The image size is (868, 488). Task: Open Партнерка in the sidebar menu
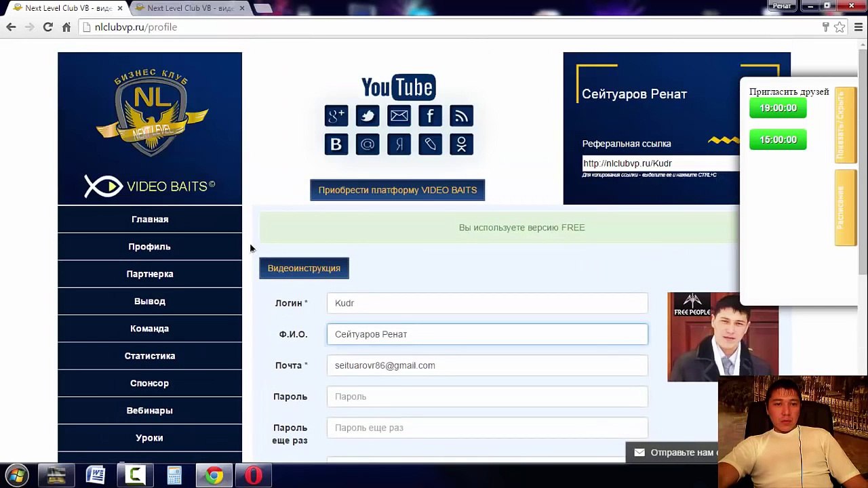coord(150,274)
